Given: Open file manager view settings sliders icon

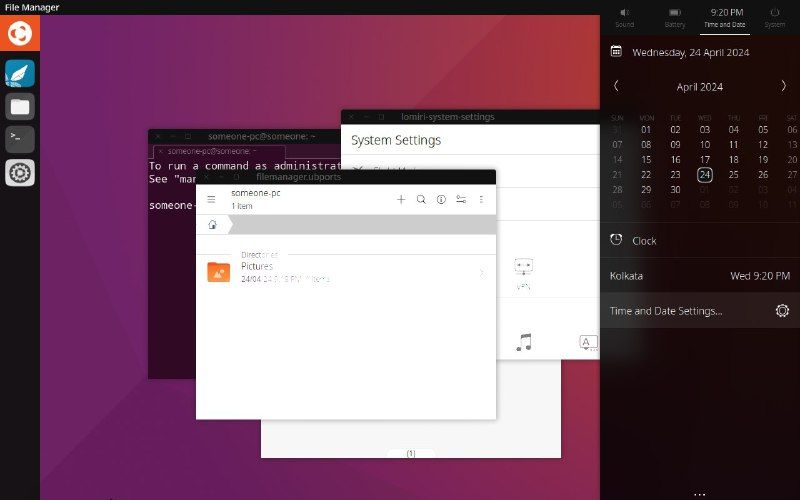Looking at the screenshot, I should (461, 199).
